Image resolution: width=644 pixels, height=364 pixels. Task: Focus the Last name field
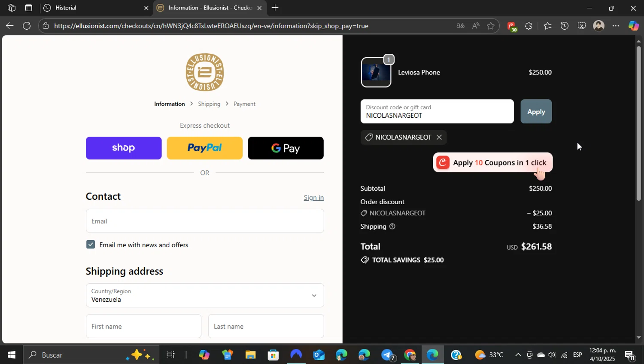pos(266,326)
